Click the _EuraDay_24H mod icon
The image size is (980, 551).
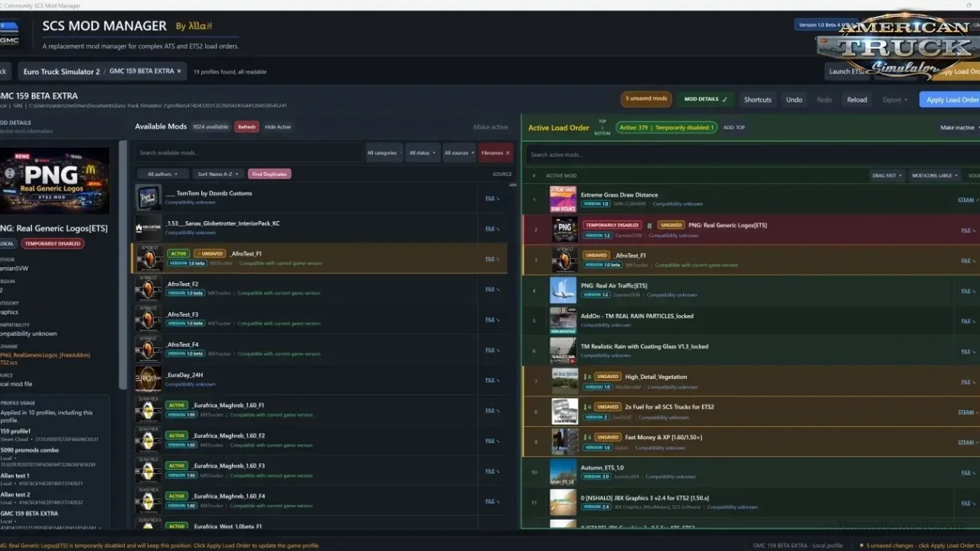(x=149, y=380)
